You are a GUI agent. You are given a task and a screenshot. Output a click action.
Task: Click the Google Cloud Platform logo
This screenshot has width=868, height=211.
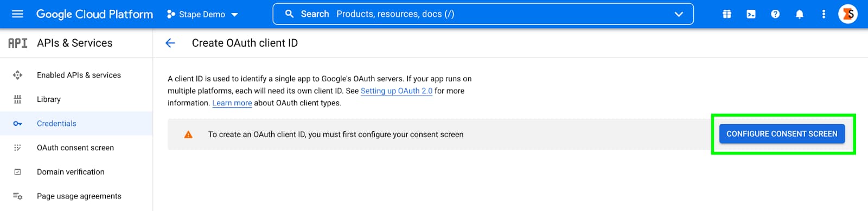pos(94,14)
